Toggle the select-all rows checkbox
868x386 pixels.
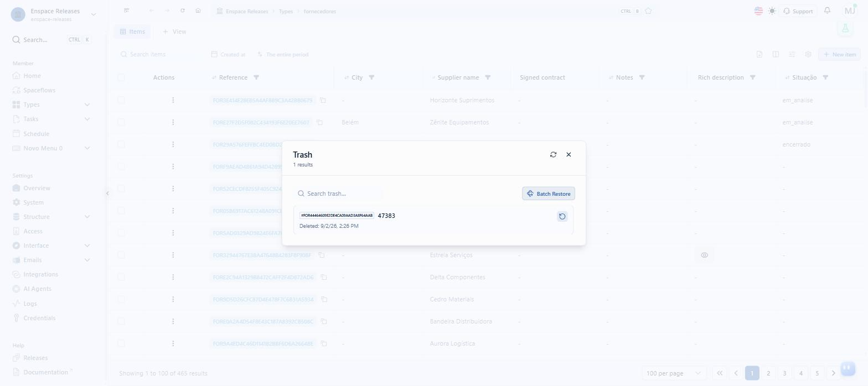click(x=121, y=77)
